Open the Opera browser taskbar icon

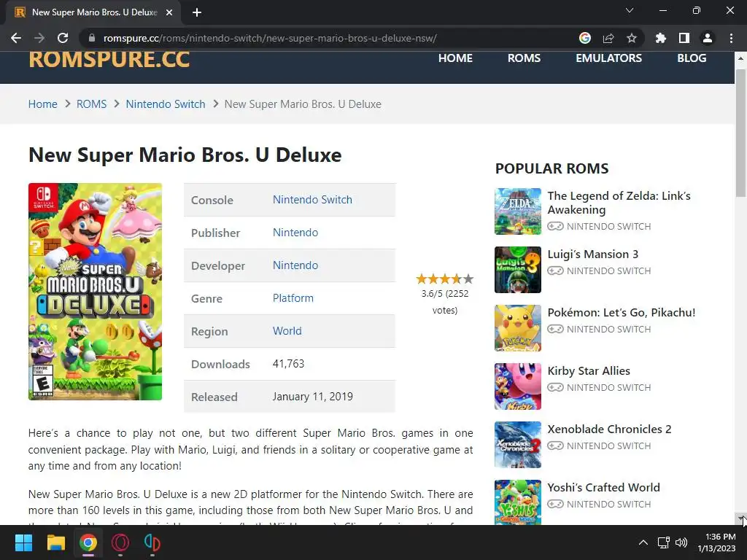tap(120, 542)
